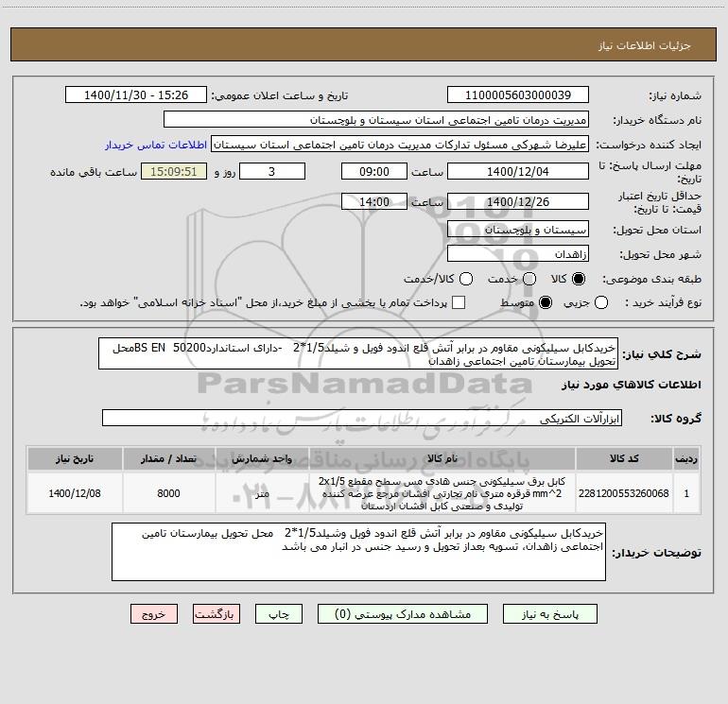The height and width of the screenshot is (704, 728).
Task: Click the توضیحات خریدار notes text area
Action: point(358,552)
